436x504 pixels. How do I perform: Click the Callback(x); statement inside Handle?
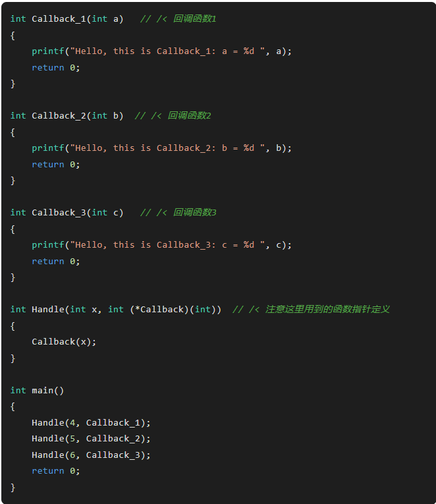(x=64, y=341)
